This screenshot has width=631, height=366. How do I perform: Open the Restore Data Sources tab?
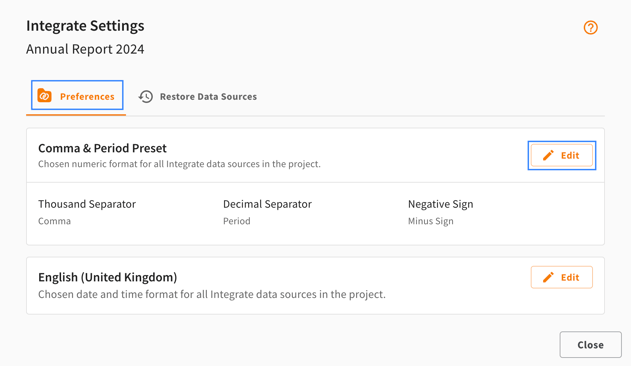(x=198, y=97)
